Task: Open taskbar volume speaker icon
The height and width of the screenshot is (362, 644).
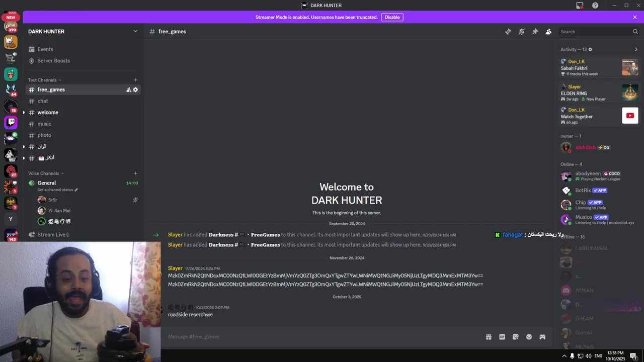Action: point(589,356)
